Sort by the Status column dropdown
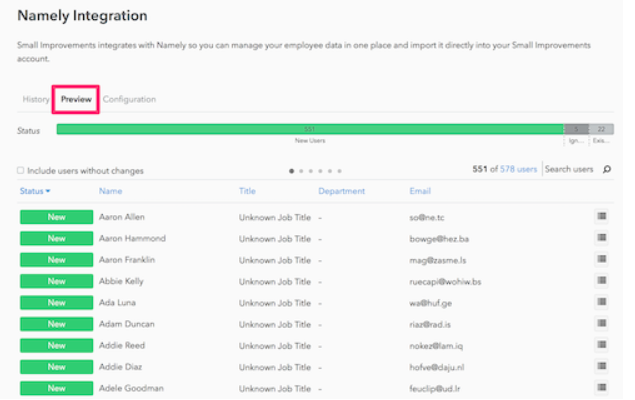Image resolution: width=635 pixels, height=400 pixels. (35, 191)
